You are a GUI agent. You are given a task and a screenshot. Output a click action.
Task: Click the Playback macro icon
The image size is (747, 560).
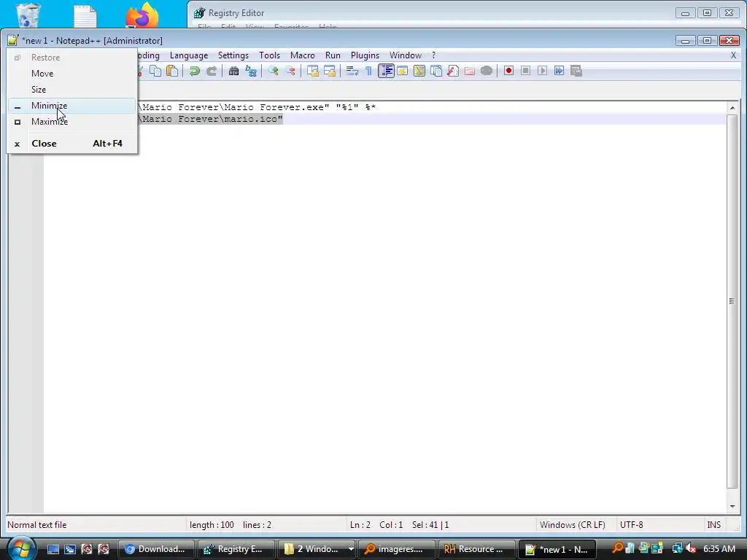point(542,71)
